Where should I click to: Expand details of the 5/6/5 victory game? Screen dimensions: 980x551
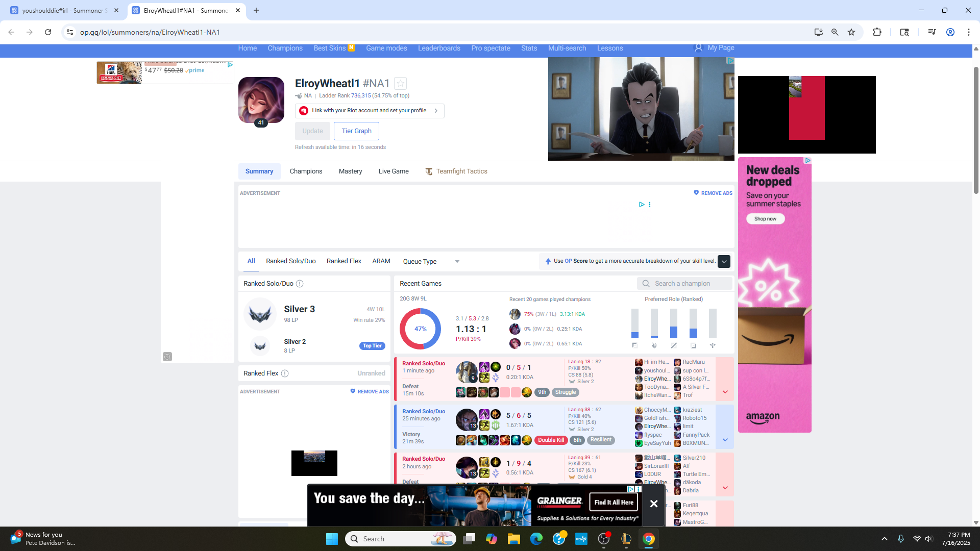[725, 440]
